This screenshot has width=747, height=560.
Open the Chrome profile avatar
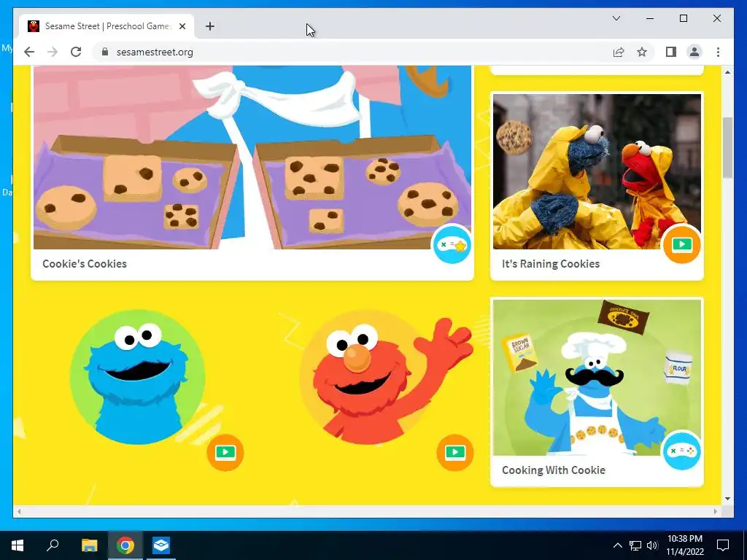point(694,52)
